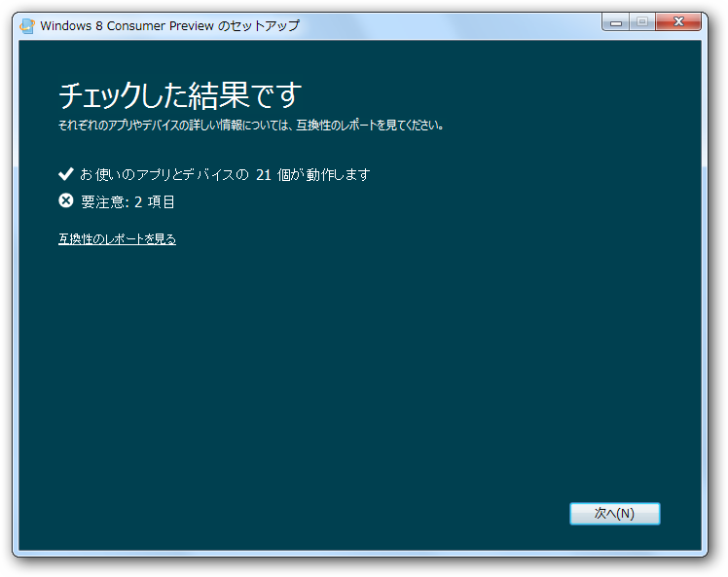Click the X circle icon beside 要注意

[x=66, y=200]
